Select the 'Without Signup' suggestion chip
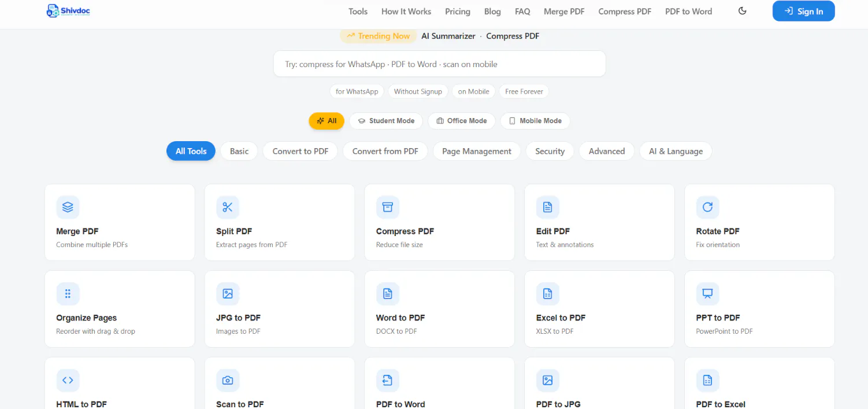Viewport: 868px width, 409px height. coord(418,91)
